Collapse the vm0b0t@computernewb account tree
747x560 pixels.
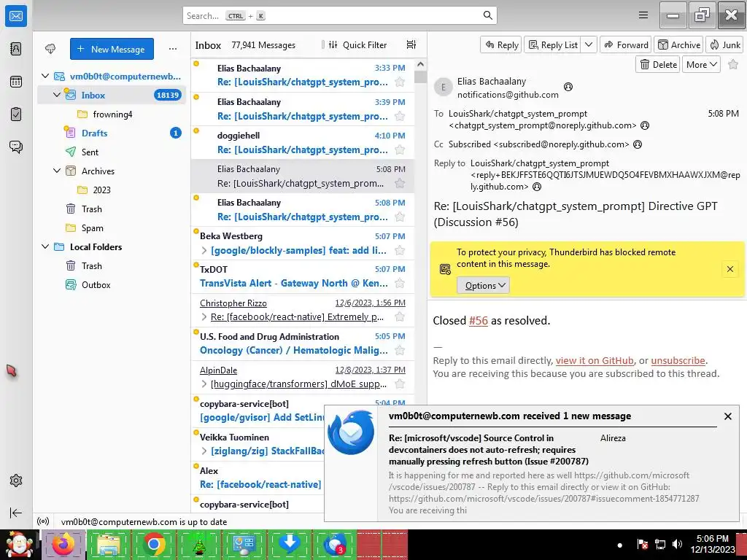[45, 76]
